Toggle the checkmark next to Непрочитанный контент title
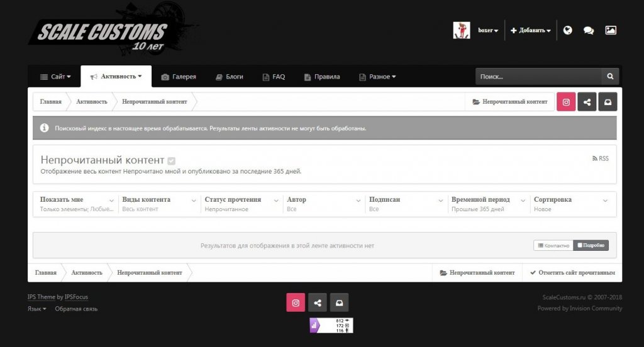Viewport: 644px width, 347px height. tap(172, 161)
